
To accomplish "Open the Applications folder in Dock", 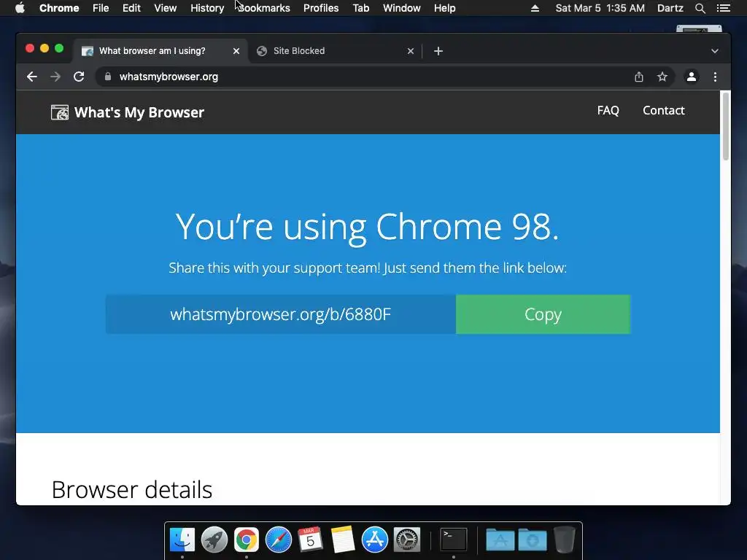I will pos(500,540).
